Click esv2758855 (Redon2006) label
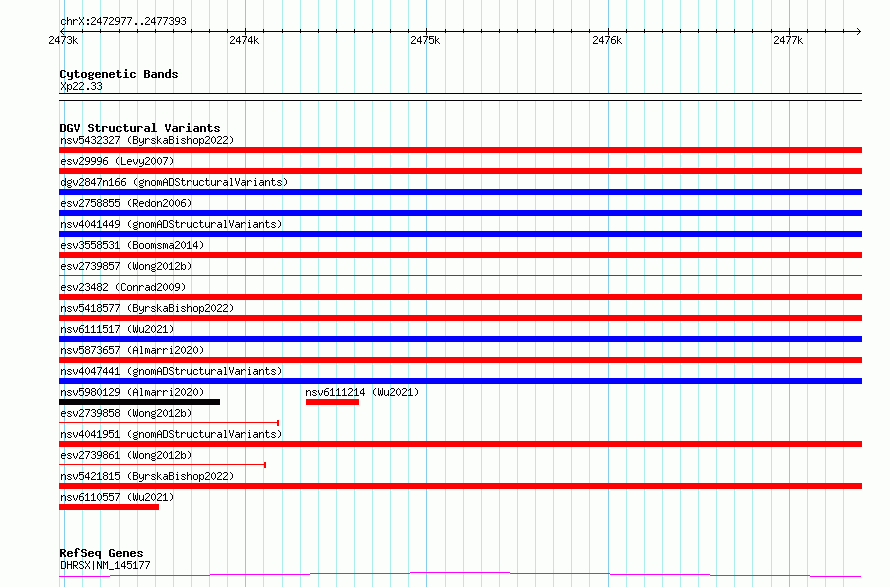This screenshot has width=890, height=587. 126,203
